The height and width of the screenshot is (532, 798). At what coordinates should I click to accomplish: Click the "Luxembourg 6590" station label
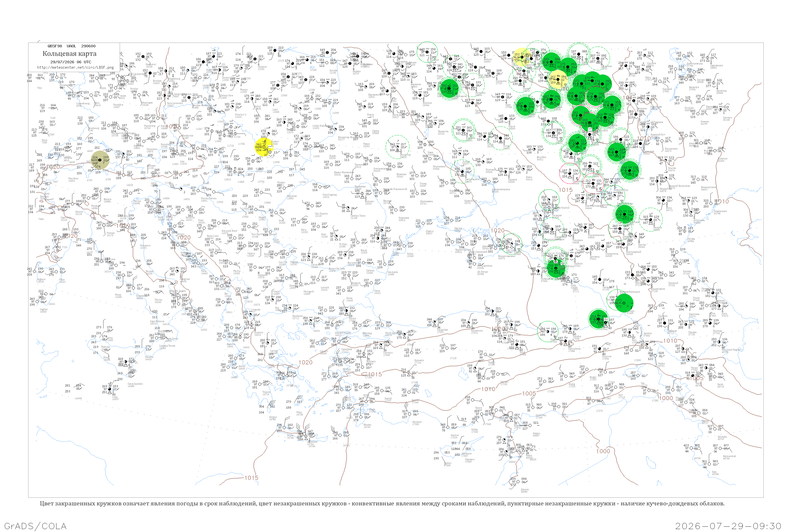pyautogui.click(x=83, y=105)
